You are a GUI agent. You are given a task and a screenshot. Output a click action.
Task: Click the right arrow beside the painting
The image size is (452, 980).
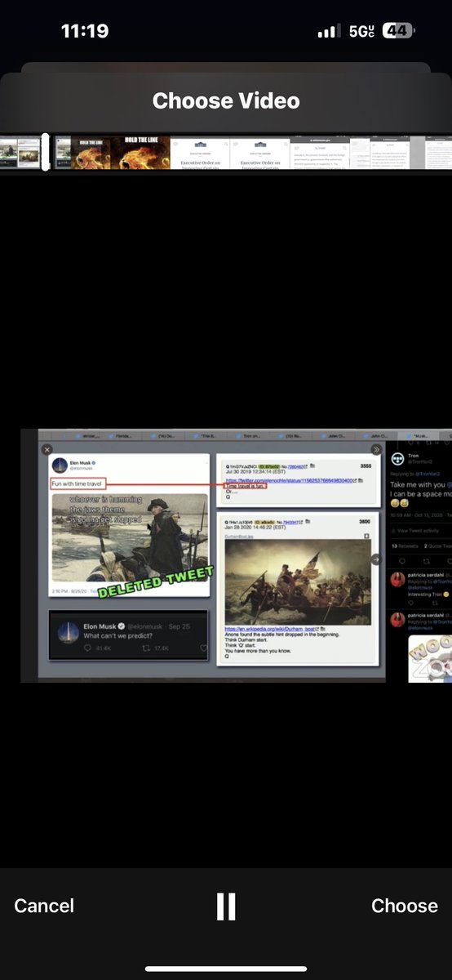coord(376,559)
